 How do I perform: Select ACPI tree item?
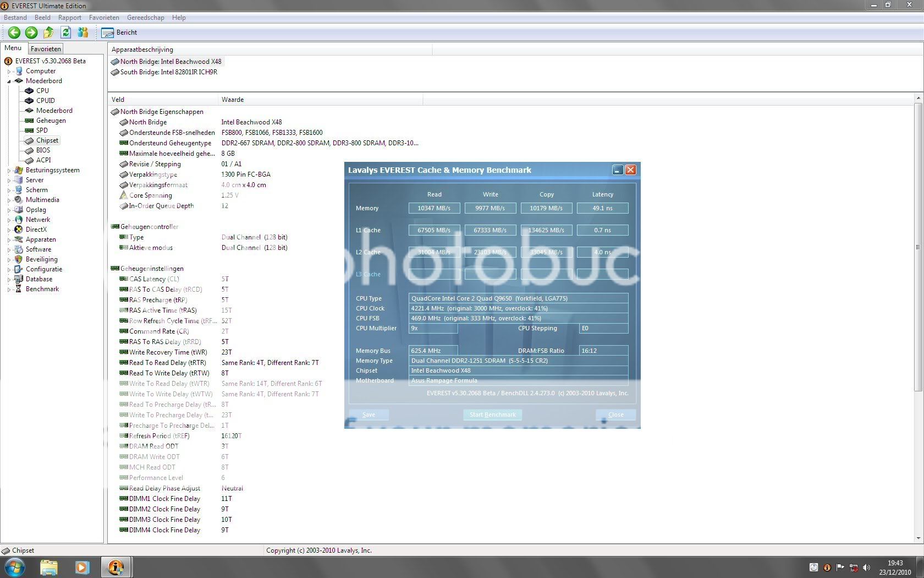[43, 160]
